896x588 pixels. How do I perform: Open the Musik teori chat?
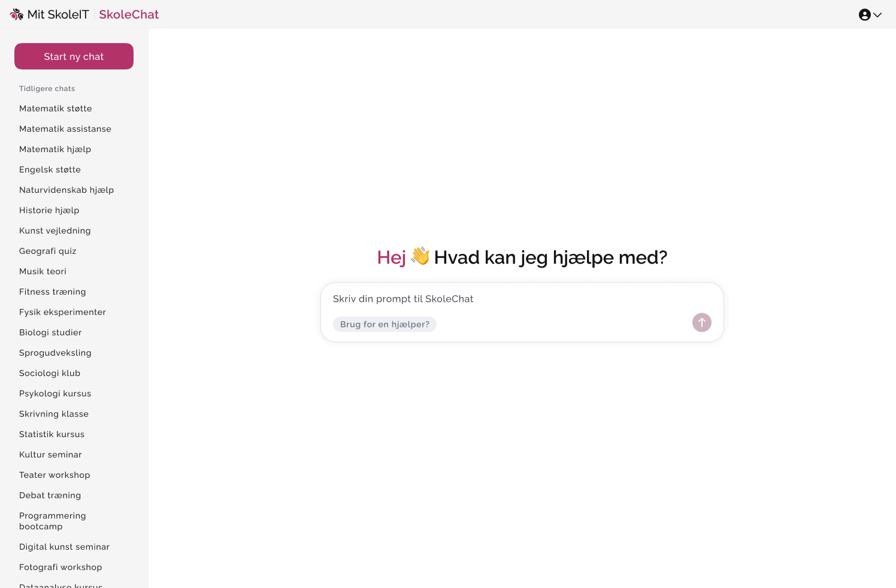pyautogui.click(x=43, y=271)
